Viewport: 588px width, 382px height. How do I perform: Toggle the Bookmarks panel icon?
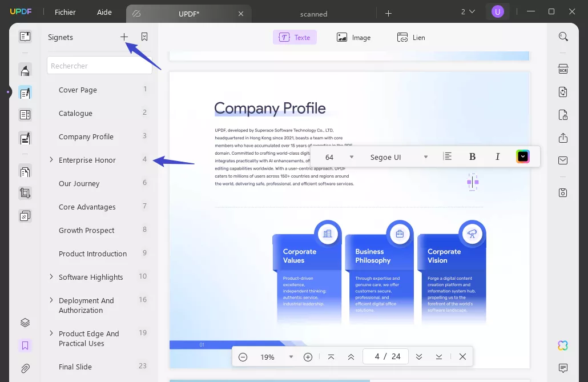(x=25, y=345)
